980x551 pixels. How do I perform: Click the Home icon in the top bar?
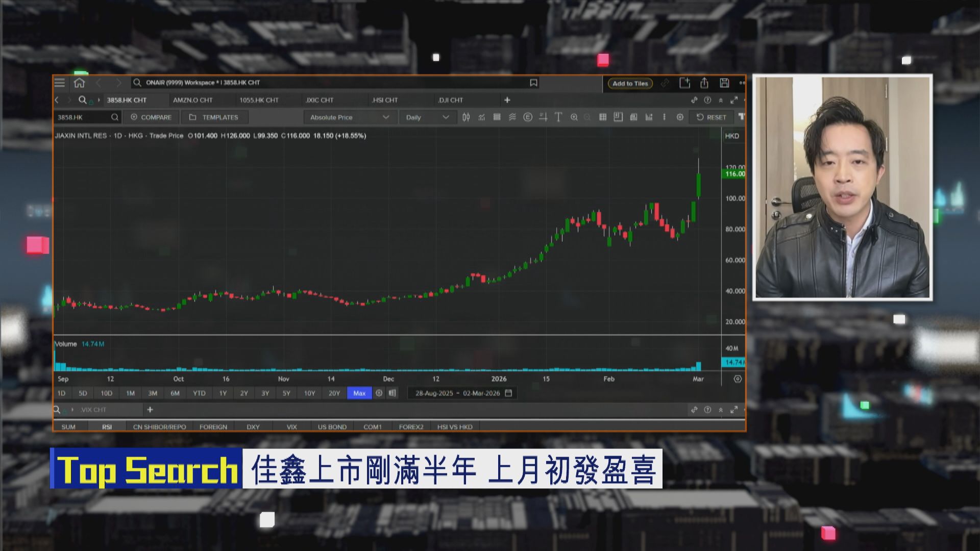(80, 82)
